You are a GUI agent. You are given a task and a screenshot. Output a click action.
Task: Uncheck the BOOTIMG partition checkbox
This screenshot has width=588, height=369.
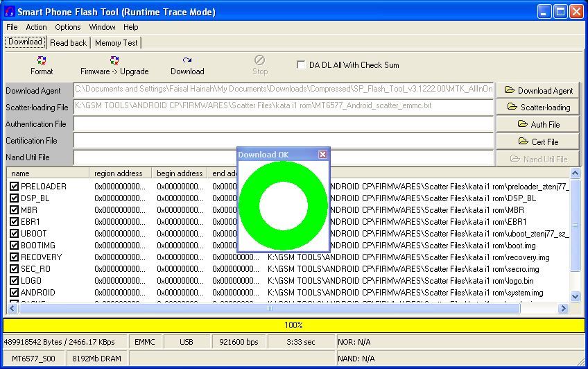14,246
